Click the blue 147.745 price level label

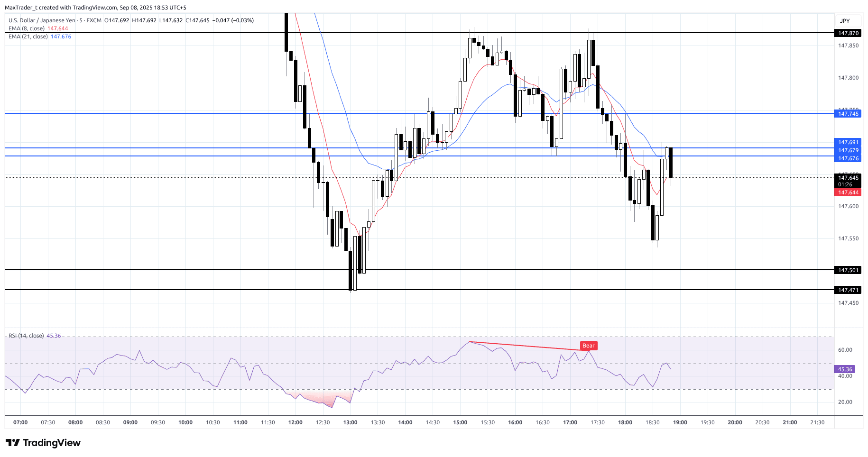pyautogui.click(x=848, y=114)
